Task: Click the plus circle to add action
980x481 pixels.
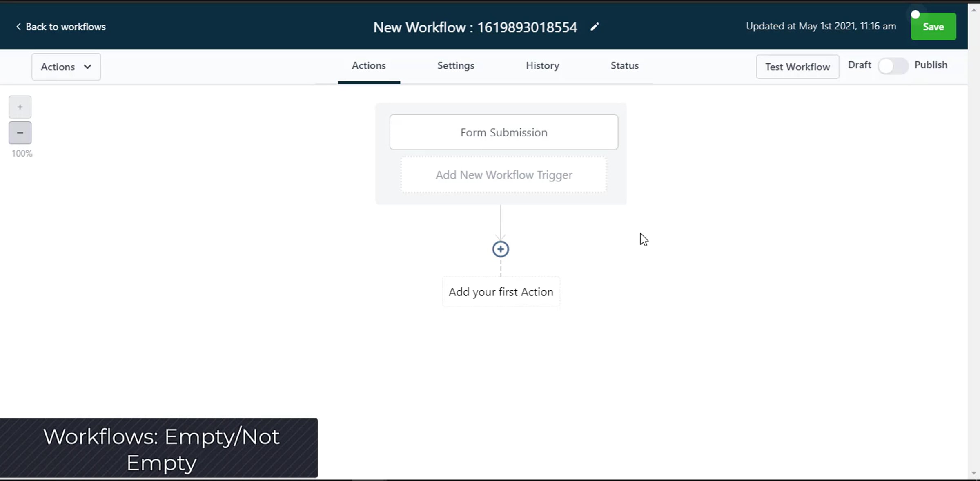Action: click(x=500, y=249)
